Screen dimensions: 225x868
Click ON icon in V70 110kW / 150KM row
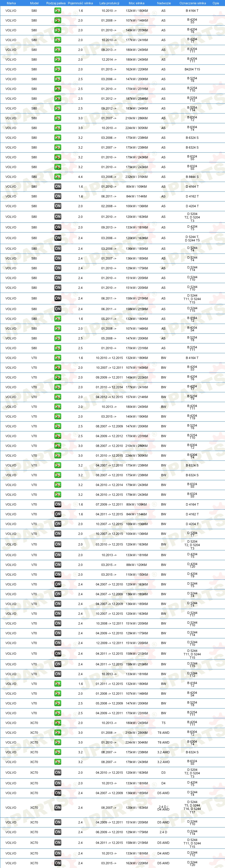(58, 574)
